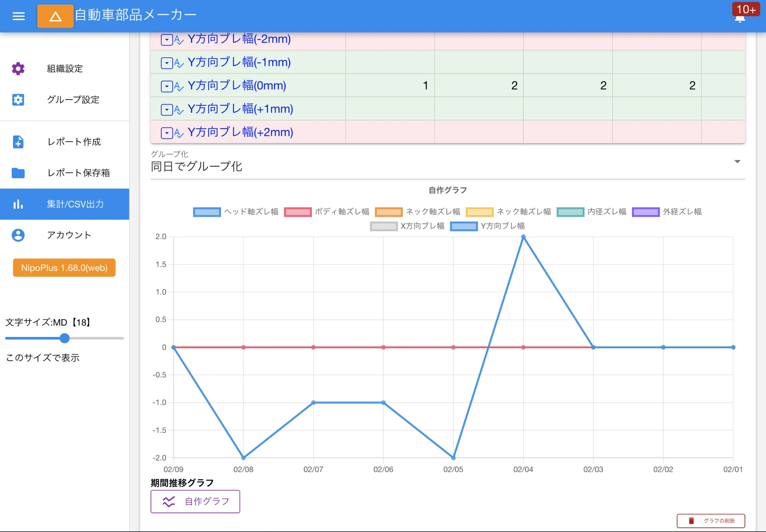Open the navigation hamburger menu
Viewport: 766px width, 532px height.
(18, 16)
